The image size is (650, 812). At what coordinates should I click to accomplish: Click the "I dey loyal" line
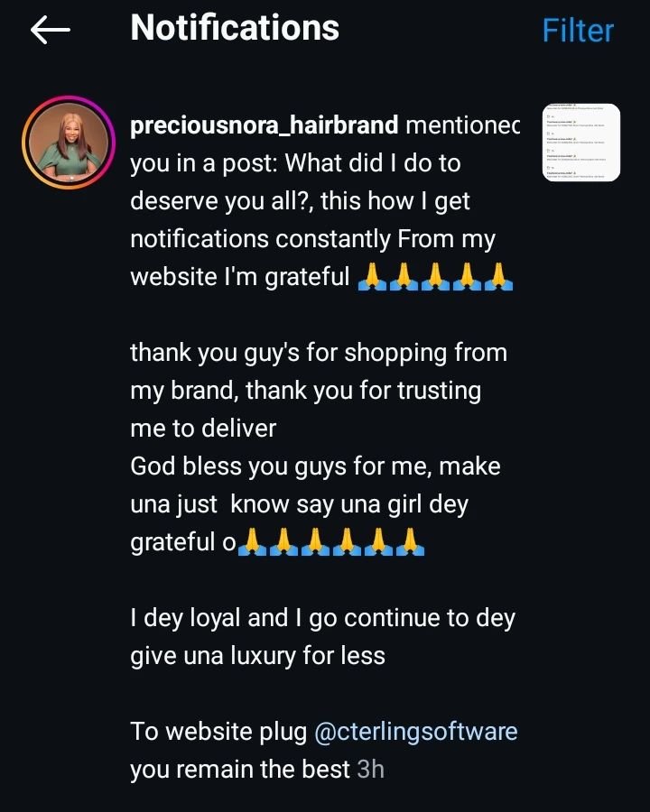coord(321,618)
